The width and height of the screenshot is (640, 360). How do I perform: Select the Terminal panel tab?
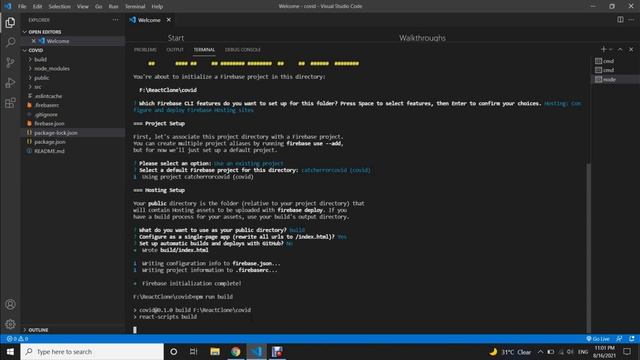coord(204,50)
